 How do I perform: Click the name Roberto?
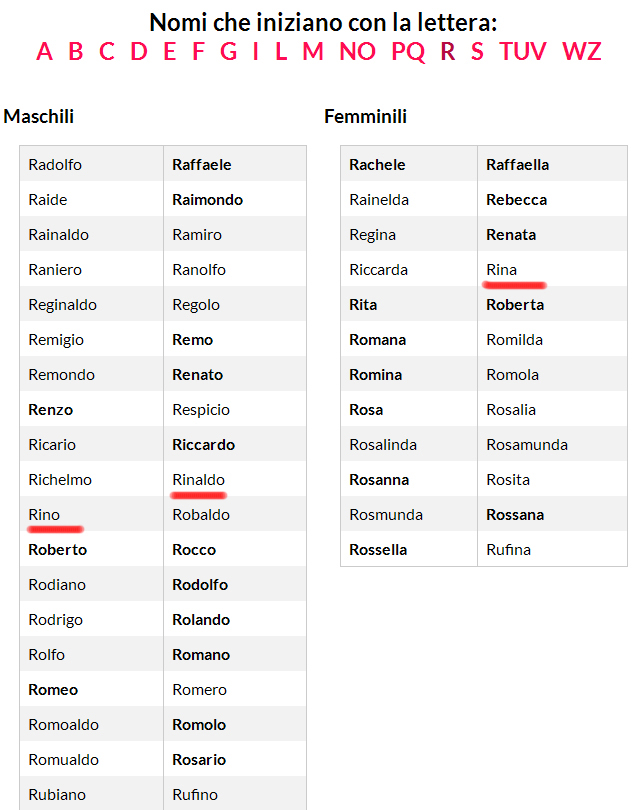(57, 550)
